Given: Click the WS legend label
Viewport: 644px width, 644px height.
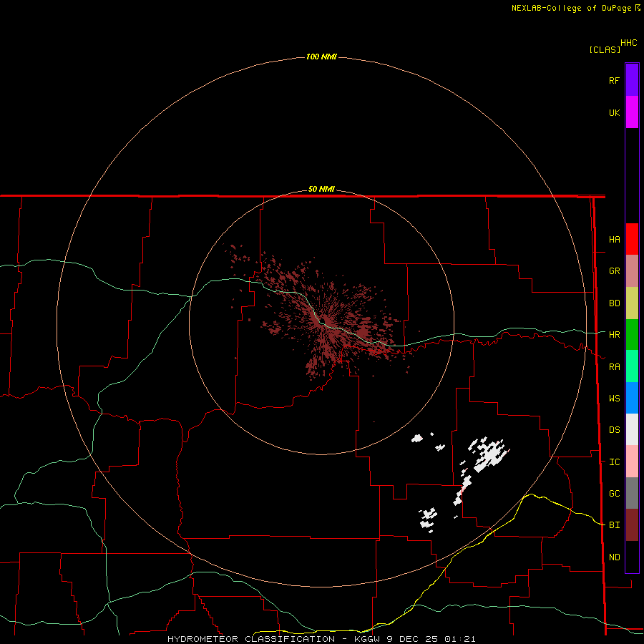Looking at the screenshot, I should pyautogui.click(x=614, y=398).
